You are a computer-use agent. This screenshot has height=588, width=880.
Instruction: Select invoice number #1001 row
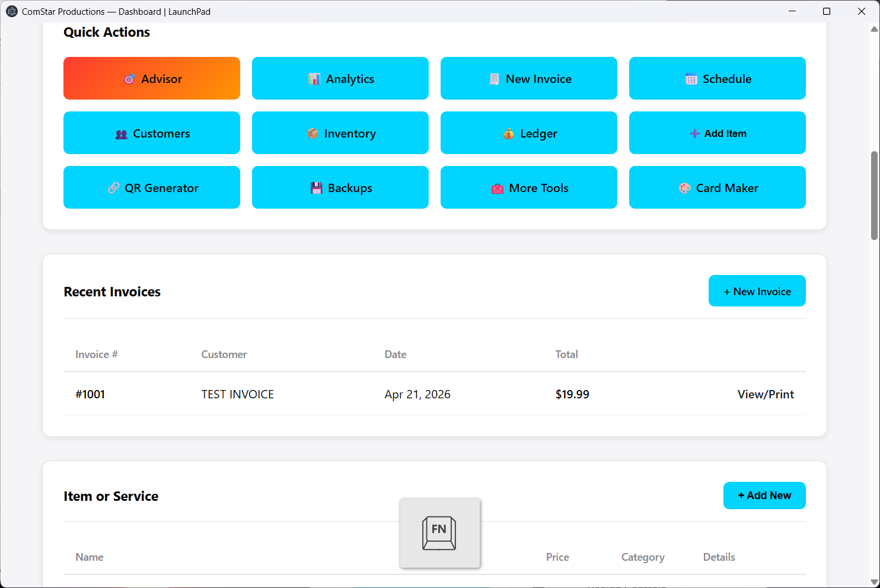(x=90, y=394)
